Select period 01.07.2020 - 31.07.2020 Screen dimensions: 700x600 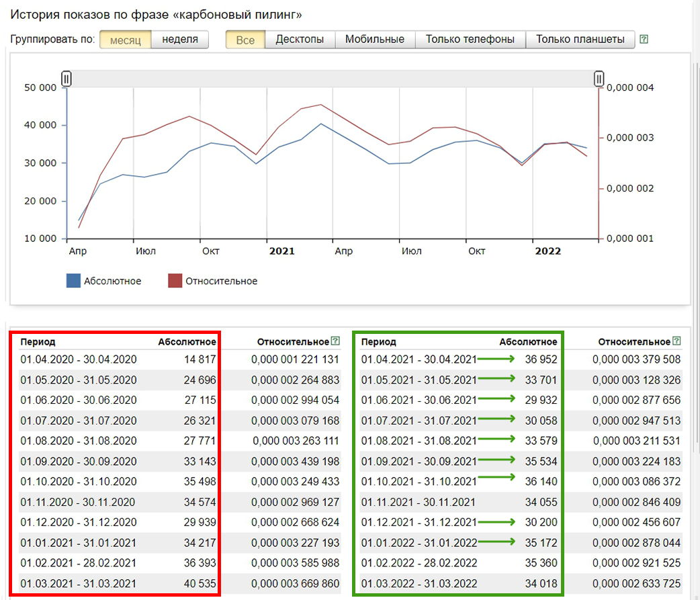click(x=79, y=421)
